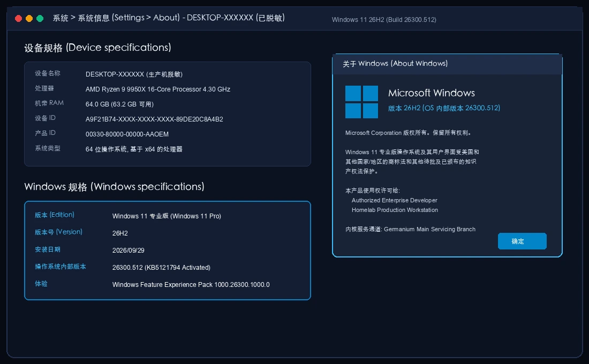Image resolution: width=589 pixels, height=364 pixels.
Task: Click the 设备 ID label
Action: [45, 118]
